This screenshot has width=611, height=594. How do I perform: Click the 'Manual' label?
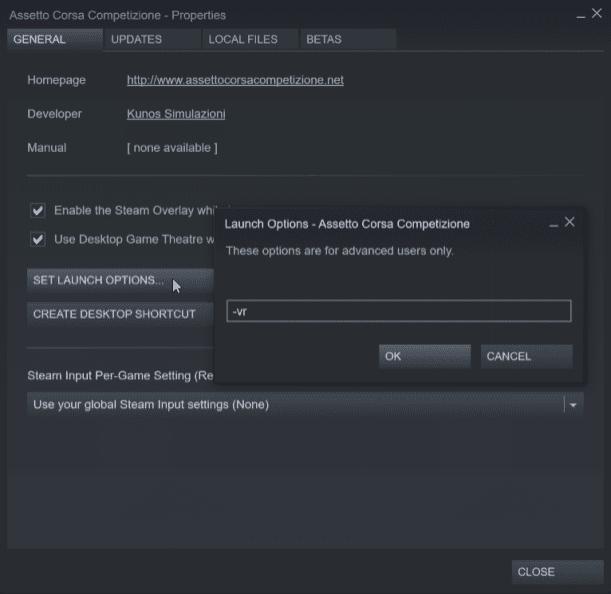tap(47, 148)
